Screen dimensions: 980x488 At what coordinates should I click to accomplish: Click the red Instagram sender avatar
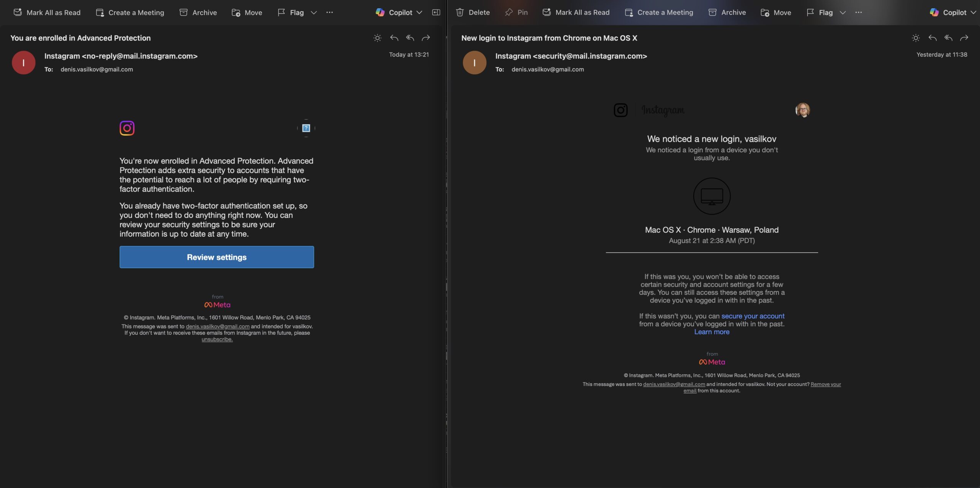24,63
